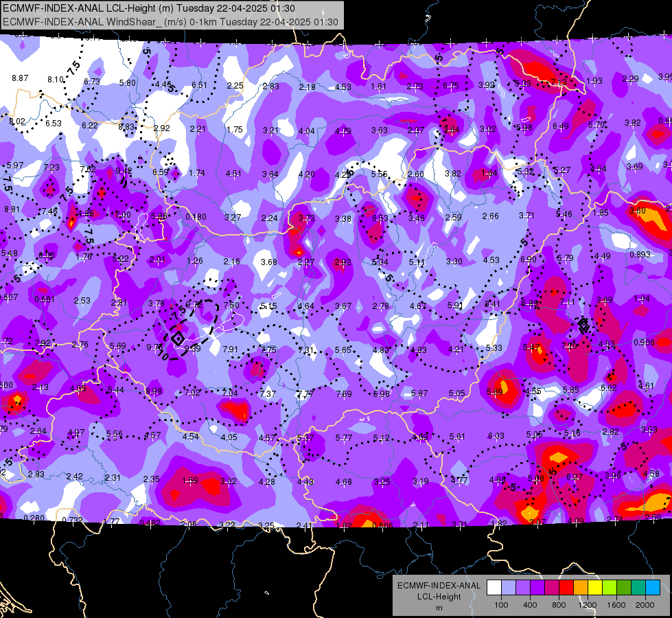Viewport: 672px width, 618px height.
Task: Click the wind shear value 7.50
Action: (231, 305)
